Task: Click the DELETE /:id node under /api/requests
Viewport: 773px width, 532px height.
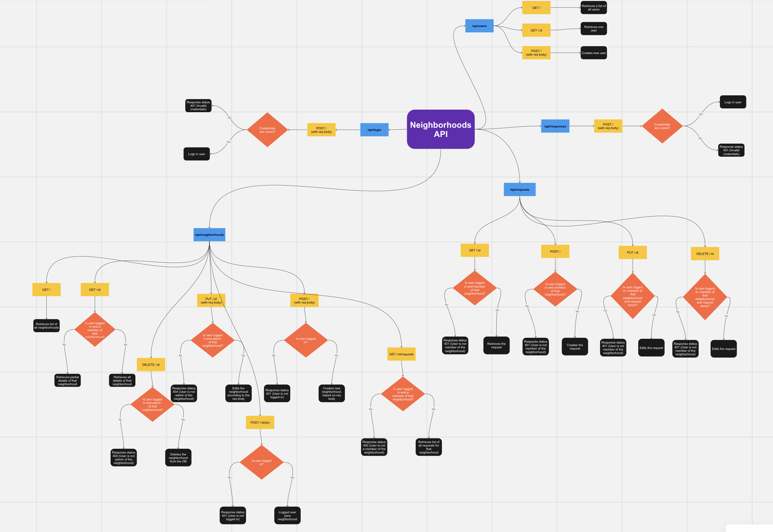Action: click(705, 254)
